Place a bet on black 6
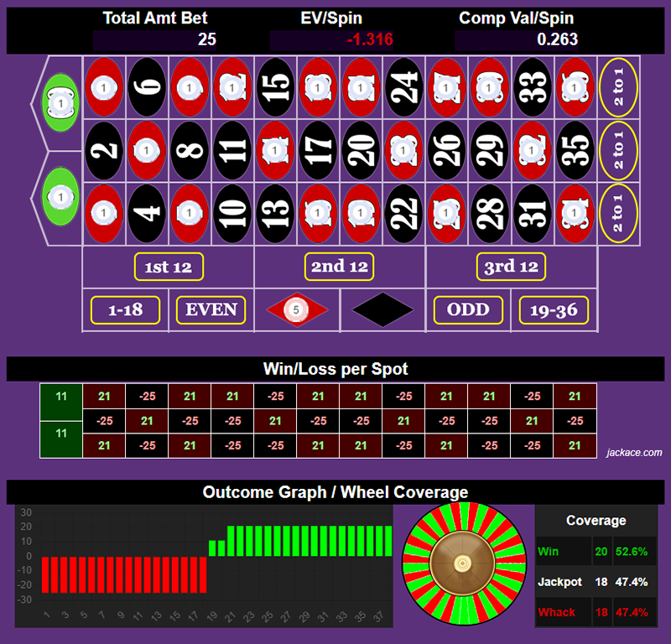 (x=147, y=87)
